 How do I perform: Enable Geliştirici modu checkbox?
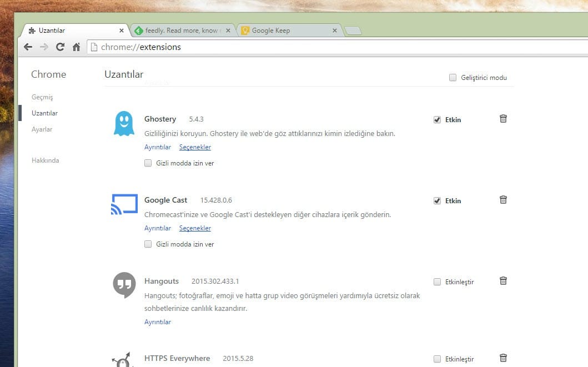click(x=453, y=78)
